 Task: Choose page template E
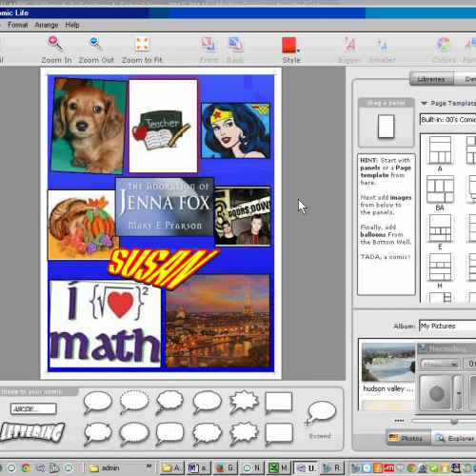[x=440, y=228]
